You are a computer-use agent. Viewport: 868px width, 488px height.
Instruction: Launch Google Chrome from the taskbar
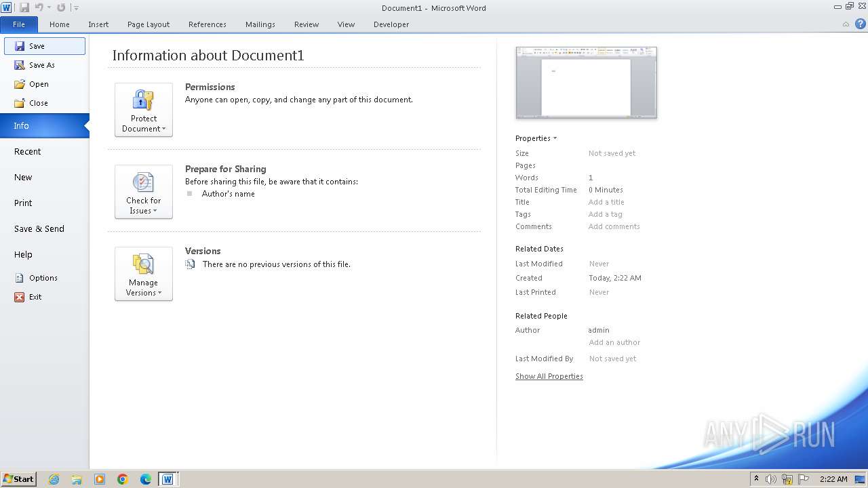click(x=123, y=479)
